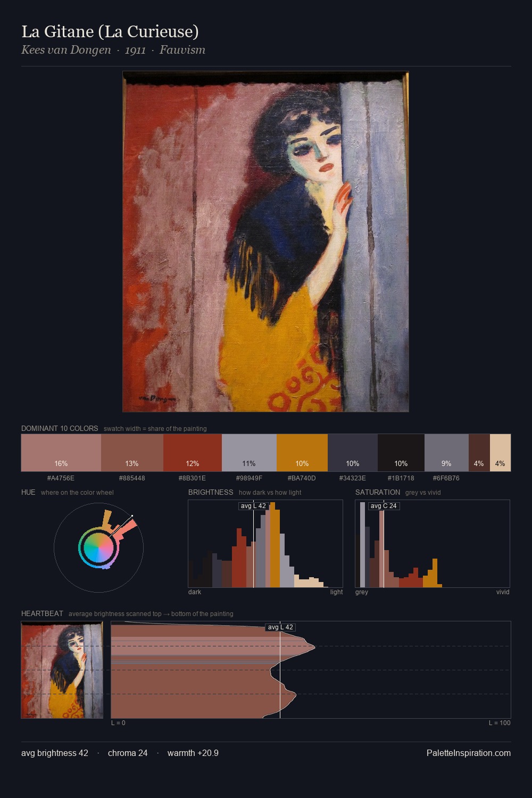Click the 'avg L 42' label in the brightness histogram

point(253,506)
